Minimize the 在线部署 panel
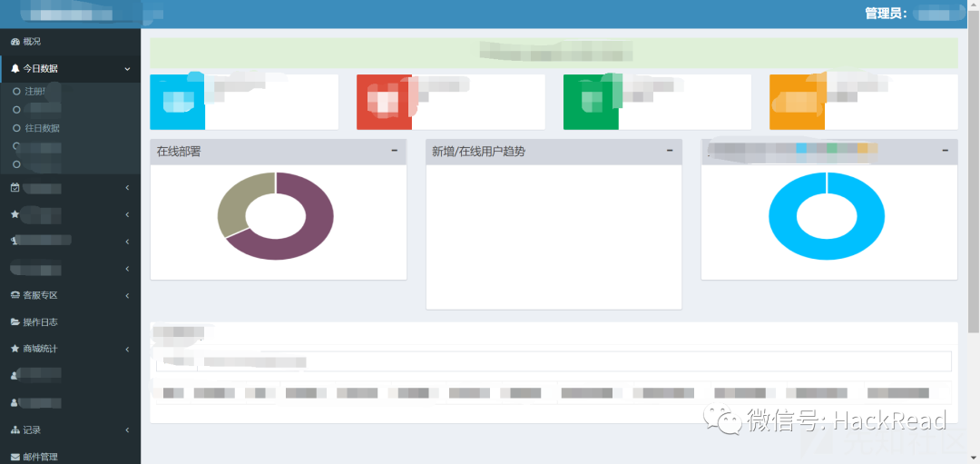This screenshot has width=980, height=464. [395, 151]
